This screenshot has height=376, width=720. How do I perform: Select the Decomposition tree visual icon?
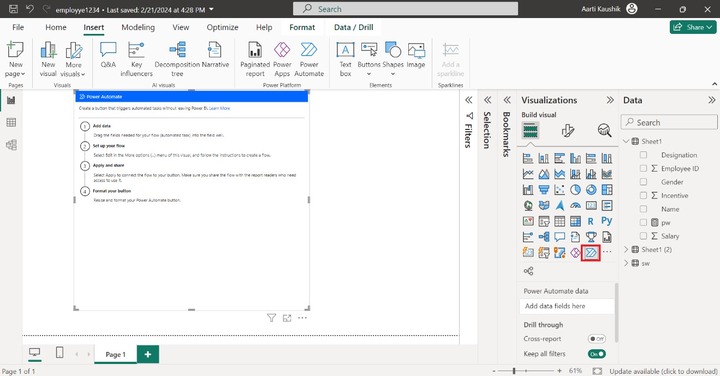(544, 237)
